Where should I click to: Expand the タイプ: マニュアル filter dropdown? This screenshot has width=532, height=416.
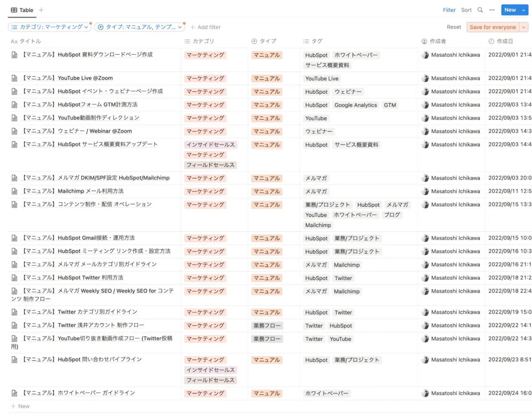pyautogui.click(x=140, y=27)
